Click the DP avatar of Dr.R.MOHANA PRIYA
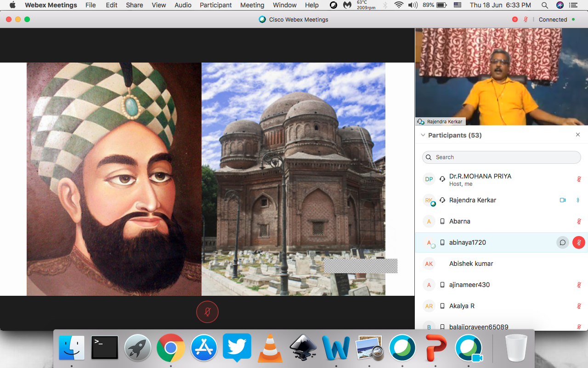This screenshot has height=368, width=588. click(429, 179)
